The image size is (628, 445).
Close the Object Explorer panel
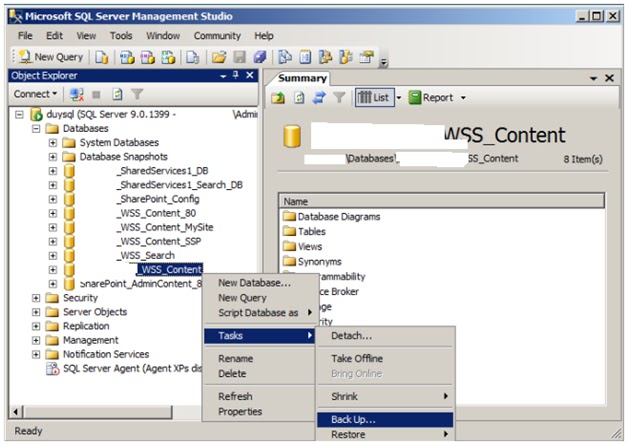250,75
